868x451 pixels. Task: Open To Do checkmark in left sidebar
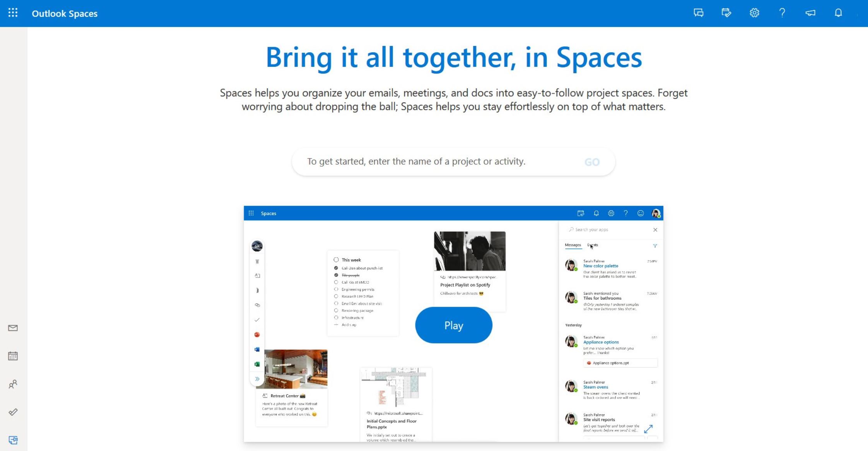[x=13, y=412]
